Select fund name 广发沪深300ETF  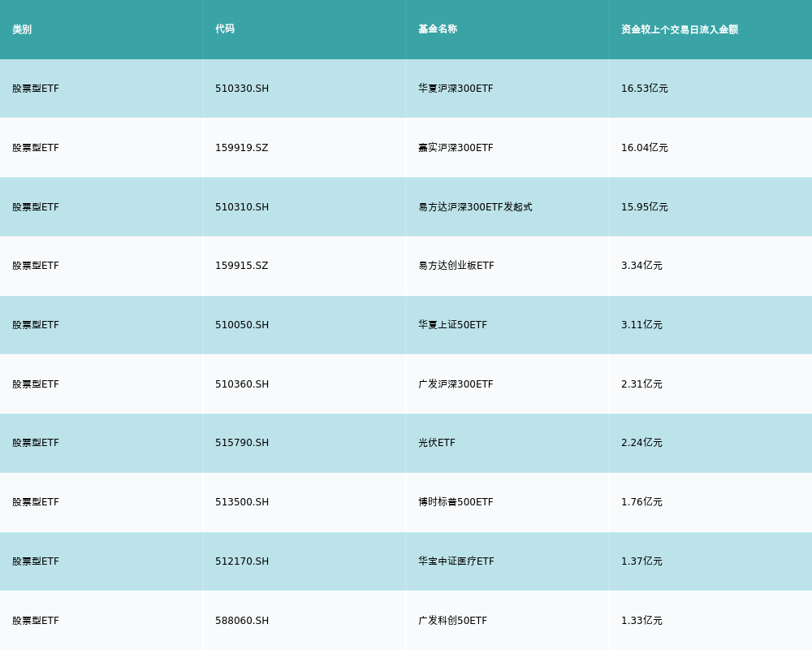(456, 384)
